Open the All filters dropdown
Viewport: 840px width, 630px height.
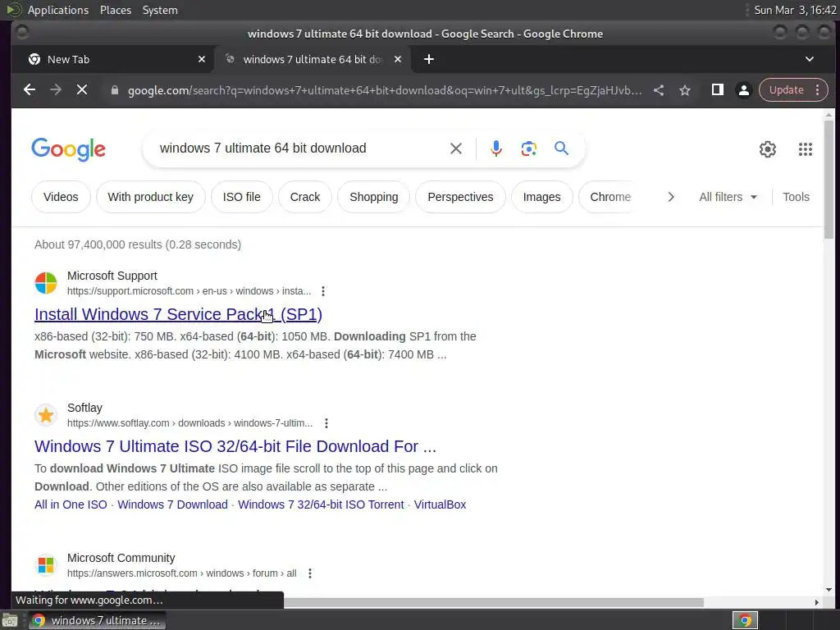(x=728, y=197)
